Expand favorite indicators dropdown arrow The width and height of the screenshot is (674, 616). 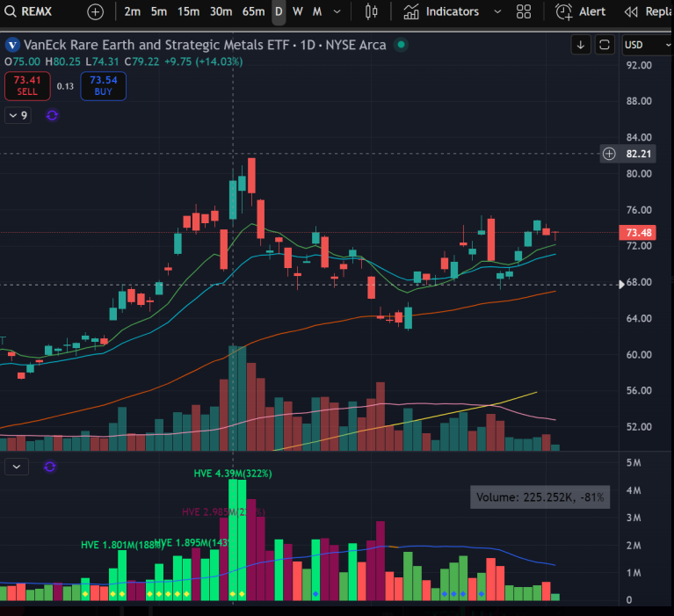[497, 11]
